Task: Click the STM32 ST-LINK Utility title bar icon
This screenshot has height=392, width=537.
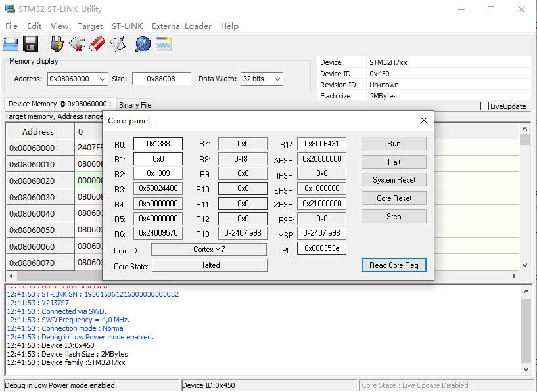Action: coord(10,9)
